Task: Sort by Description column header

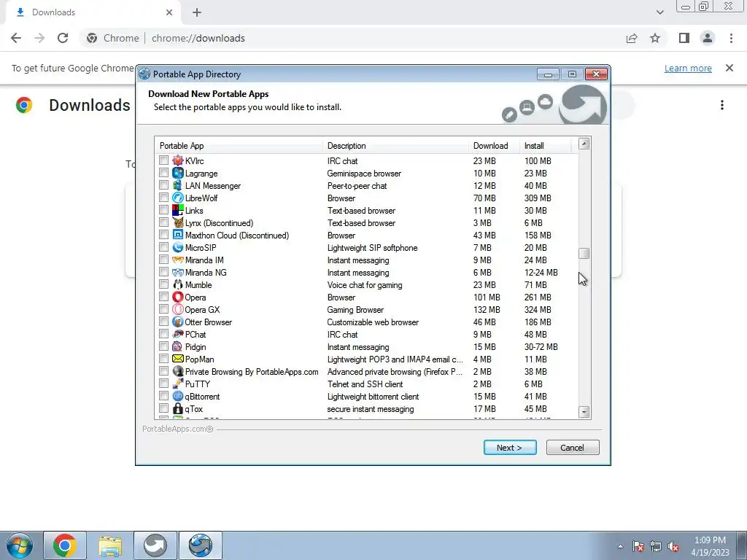Action: pyautogui.click(x=395, y=146)
